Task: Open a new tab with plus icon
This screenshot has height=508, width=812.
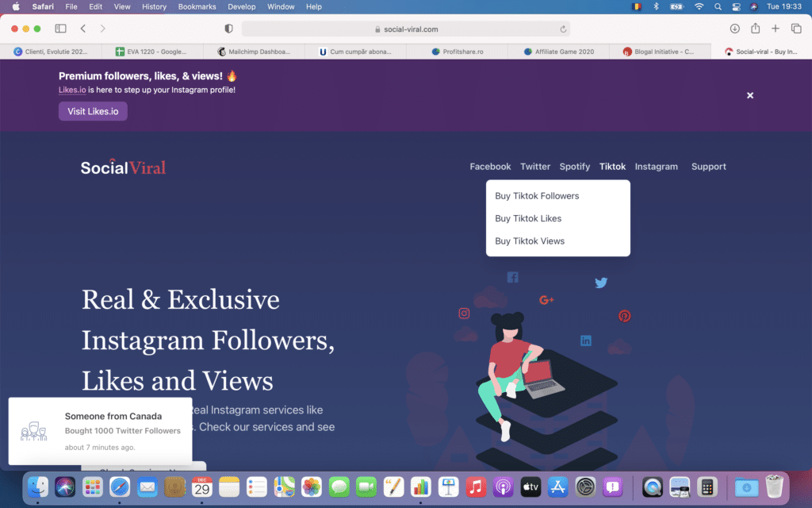Action: coord(776,29)
